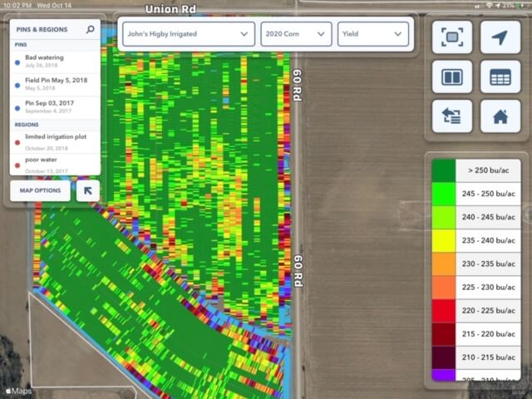Screen dimensions: 532x399
Task: Search pins and regions with magnifier icon
Action: click(x=91, y=29)
